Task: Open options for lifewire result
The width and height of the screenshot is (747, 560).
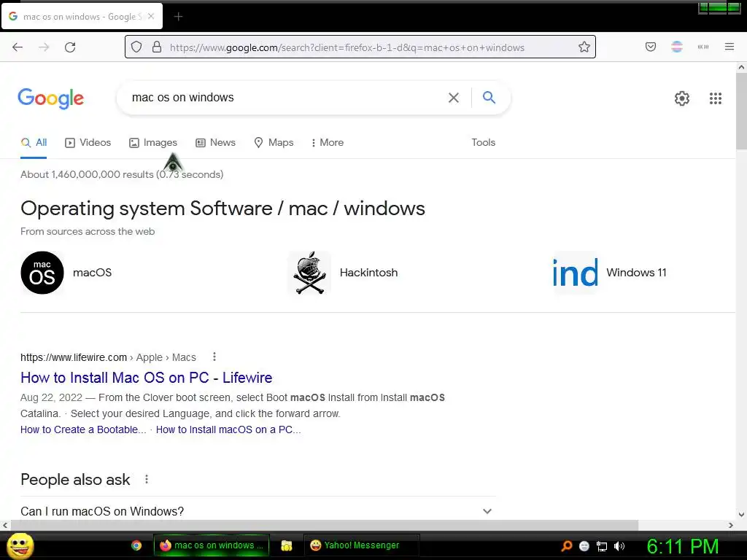Action: click(214, 357)
